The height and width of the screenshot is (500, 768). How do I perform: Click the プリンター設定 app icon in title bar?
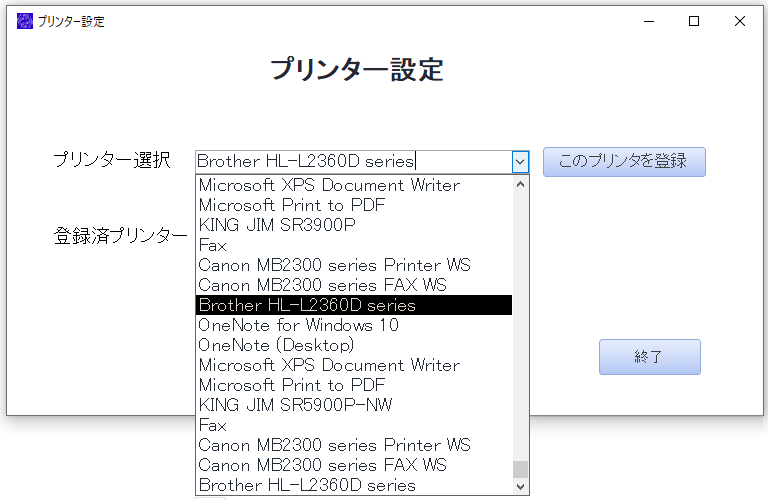[x=25, y=21]
